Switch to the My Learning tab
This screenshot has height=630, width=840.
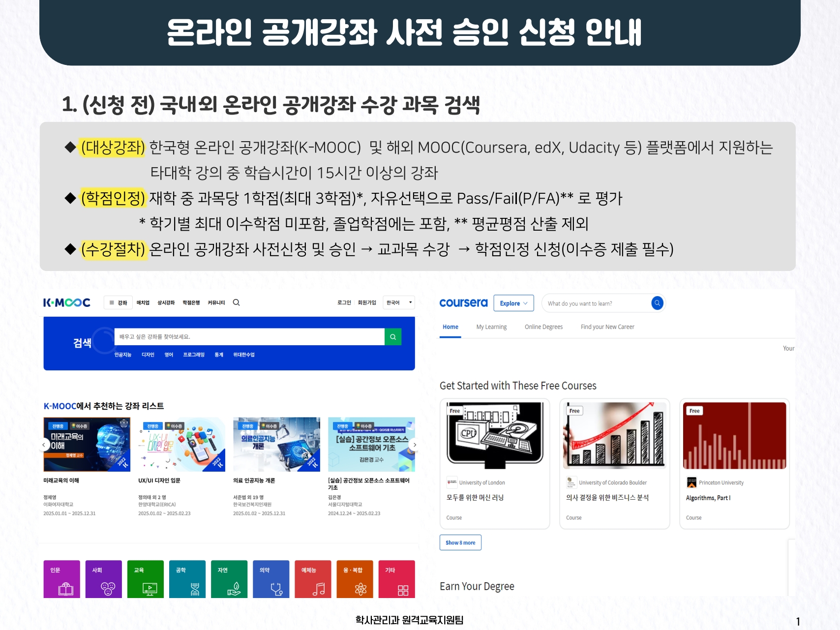click(x=491, y=327)
